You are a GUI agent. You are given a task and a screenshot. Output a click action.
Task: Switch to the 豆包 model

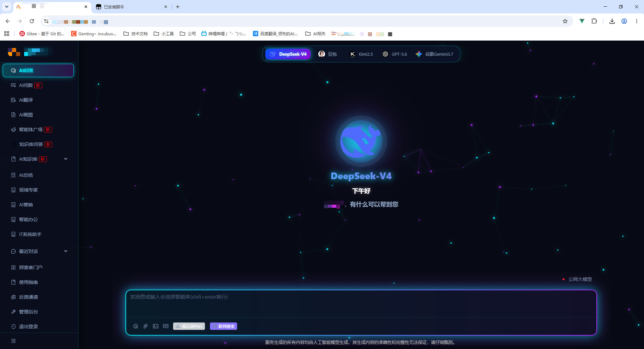pyautogui.click(x=327, y=54)
